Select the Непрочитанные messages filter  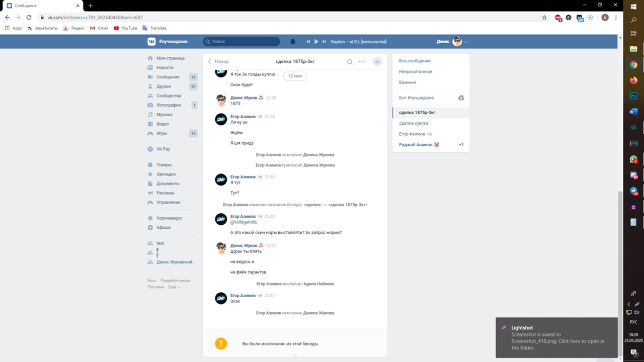click(415, 71)
